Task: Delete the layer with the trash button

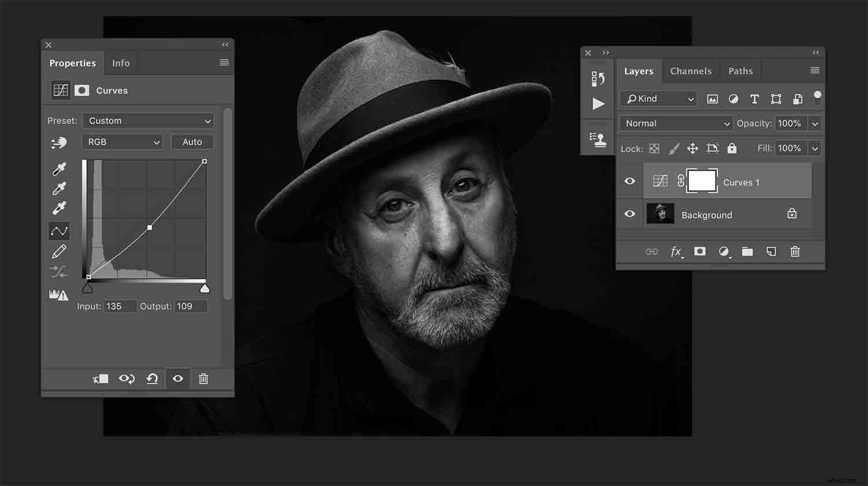Action: [795, 251]
